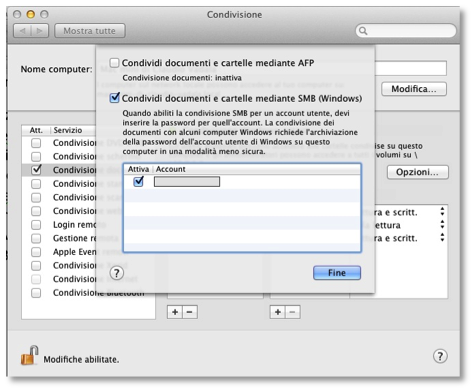Go back with the left arrow button
This screenshot has width=474, height=391.
(x=22, y=31)
